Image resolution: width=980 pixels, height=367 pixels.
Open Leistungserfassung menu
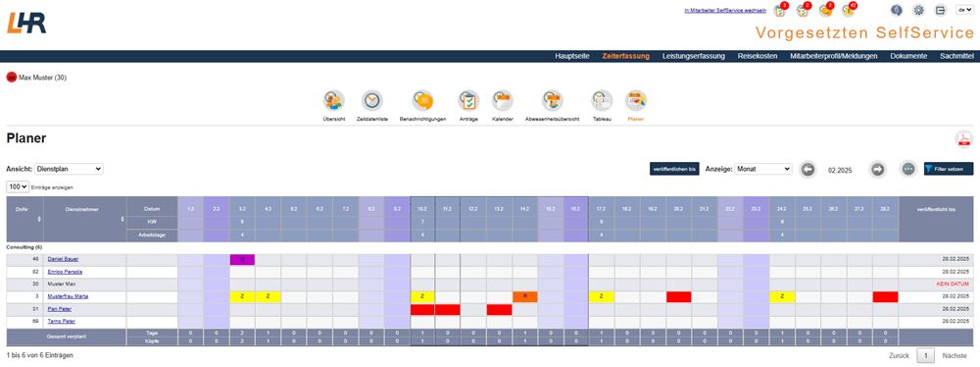pyautogui.click(x=694, y=56)
